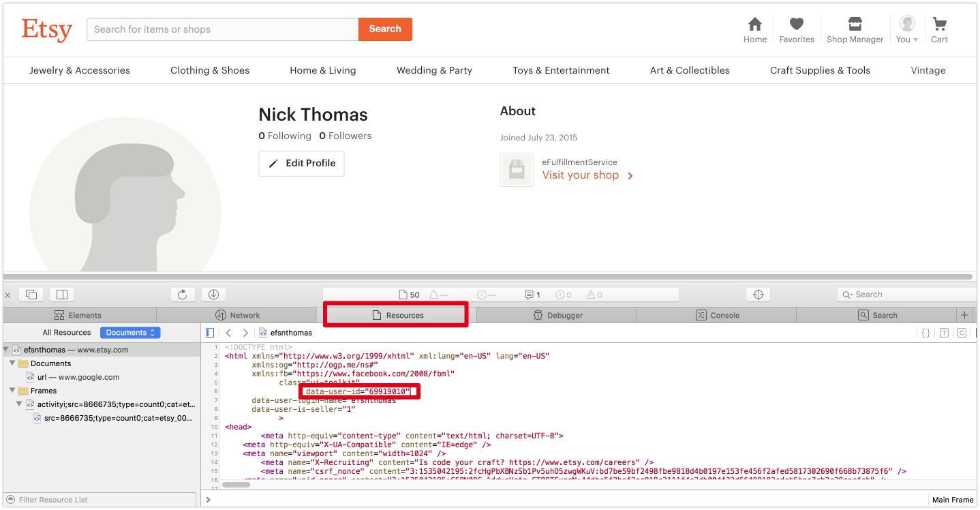Switch to the Network tab

(x=237, y=315)
